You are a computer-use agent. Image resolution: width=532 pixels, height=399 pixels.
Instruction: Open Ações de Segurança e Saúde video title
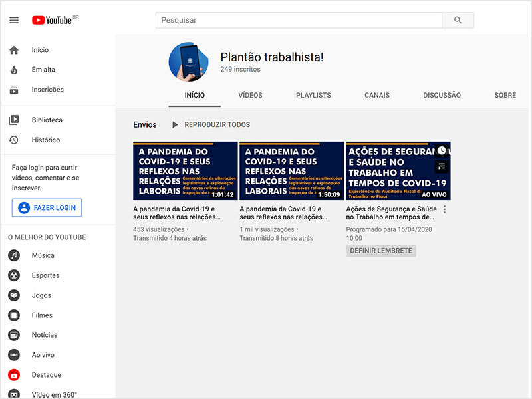[391, 213]
